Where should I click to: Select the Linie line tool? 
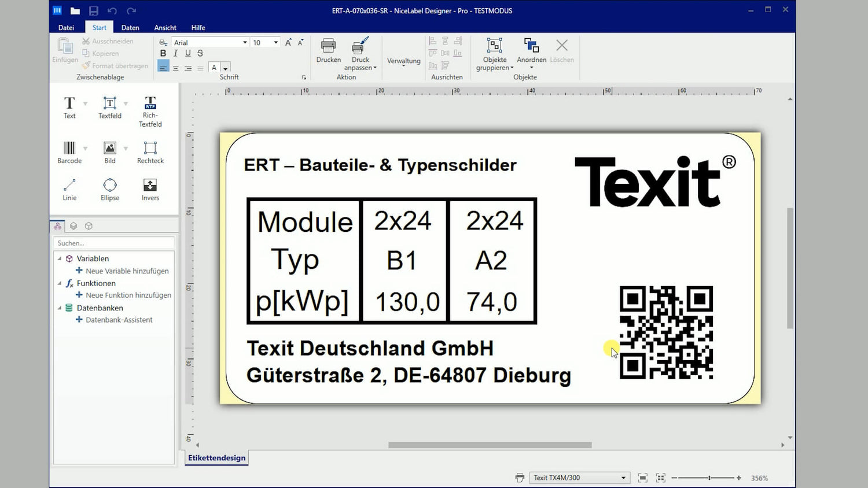click(69, 190)
